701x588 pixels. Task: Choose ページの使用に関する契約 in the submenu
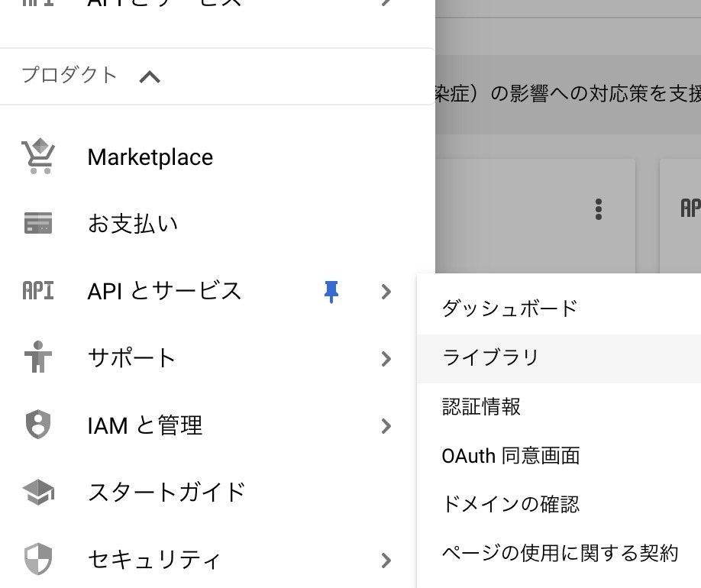click(x=559, y=554)
